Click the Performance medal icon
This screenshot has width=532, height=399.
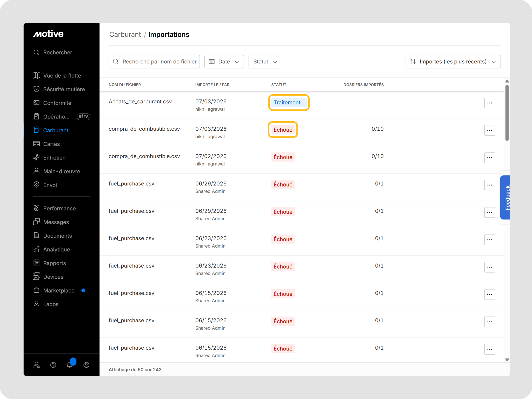[x=36, y=208]
